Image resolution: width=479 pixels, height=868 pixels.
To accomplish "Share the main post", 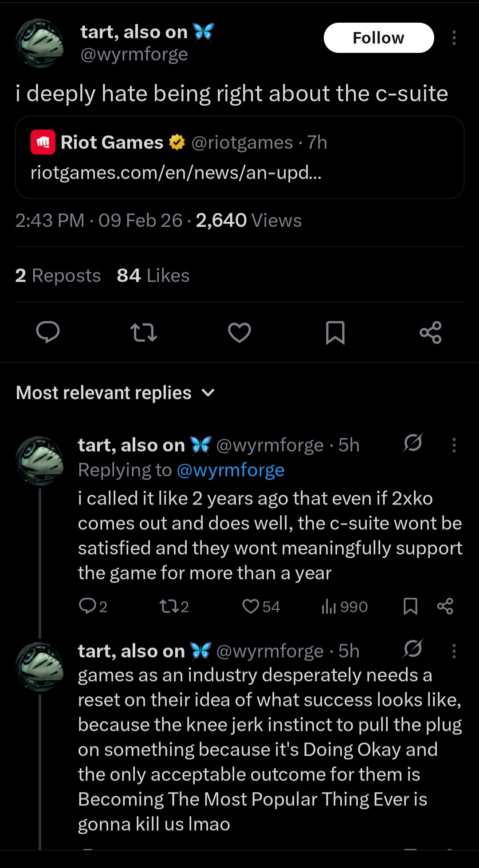I will tap(431, 332).
